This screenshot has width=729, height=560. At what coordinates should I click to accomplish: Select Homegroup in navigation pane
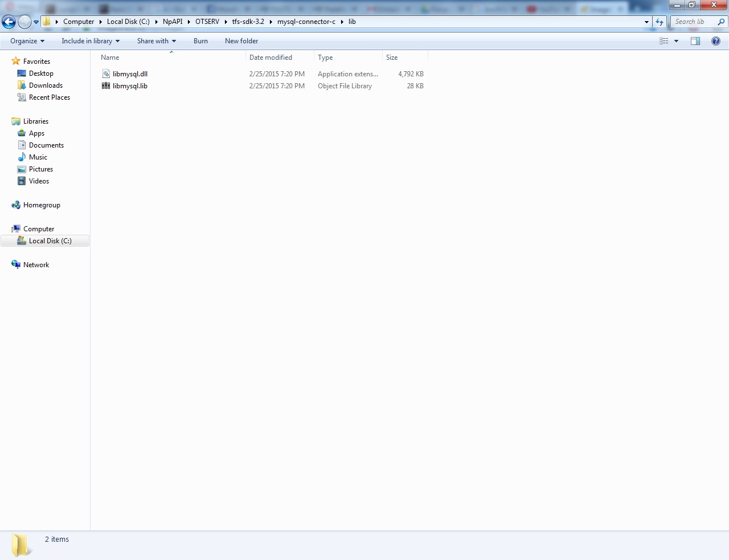pyautogui.click(x=42, y=205)
